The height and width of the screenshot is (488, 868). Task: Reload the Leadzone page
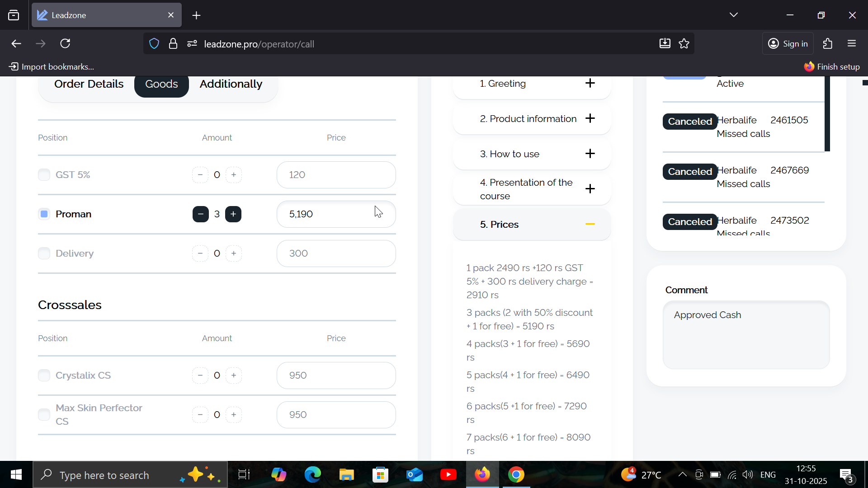coord(65,44)
